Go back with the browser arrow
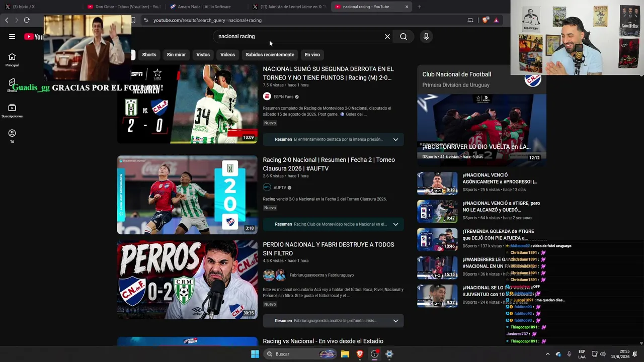 pyautogui.click(x=7, y=20)
